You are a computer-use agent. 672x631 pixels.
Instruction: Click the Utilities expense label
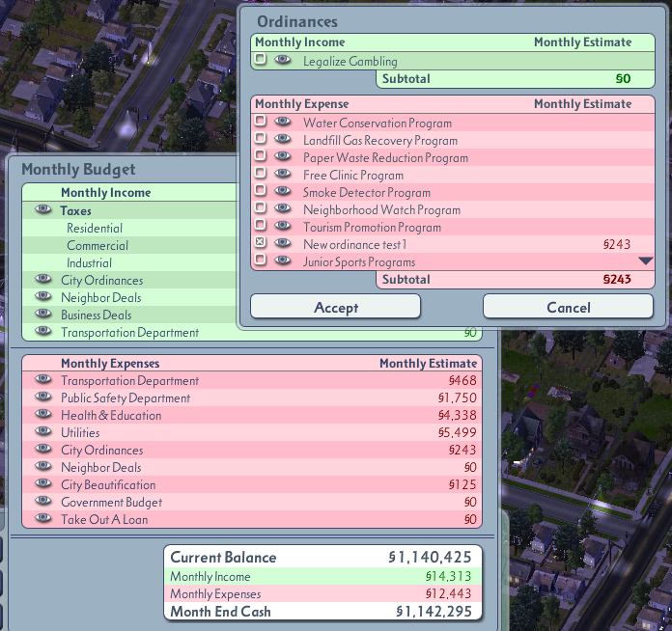click(x=80, y=432)
